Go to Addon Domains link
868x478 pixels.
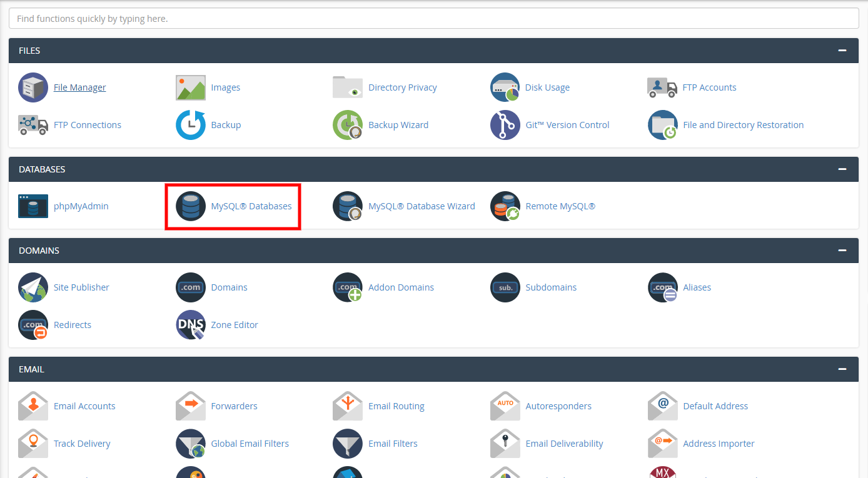point(401,287)
